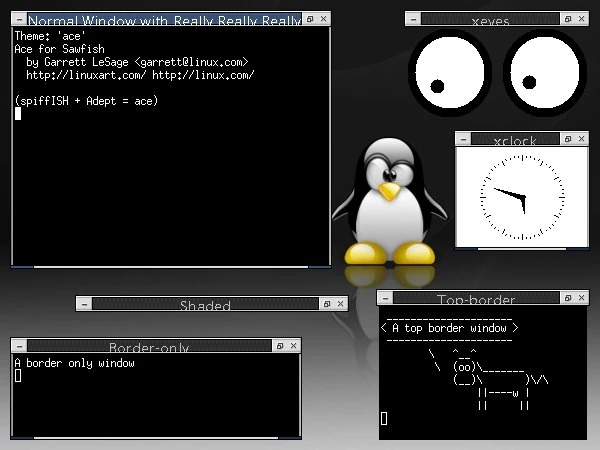Image resolution: width=600 pixels, height=450 pixels.
Task: Open the xeyes window menu button
Action: [413, 19]
